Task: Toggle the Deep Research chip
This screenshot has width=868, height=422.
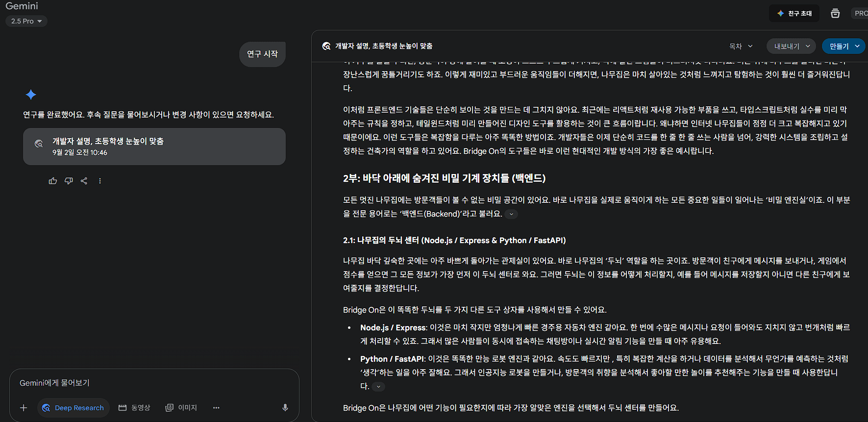Action: pos(73,408)
